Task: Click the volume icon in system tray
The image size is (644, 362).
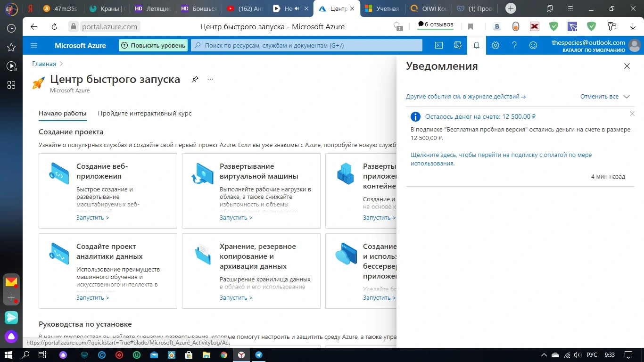Action: pyautogui.click(x=578, y=355)
